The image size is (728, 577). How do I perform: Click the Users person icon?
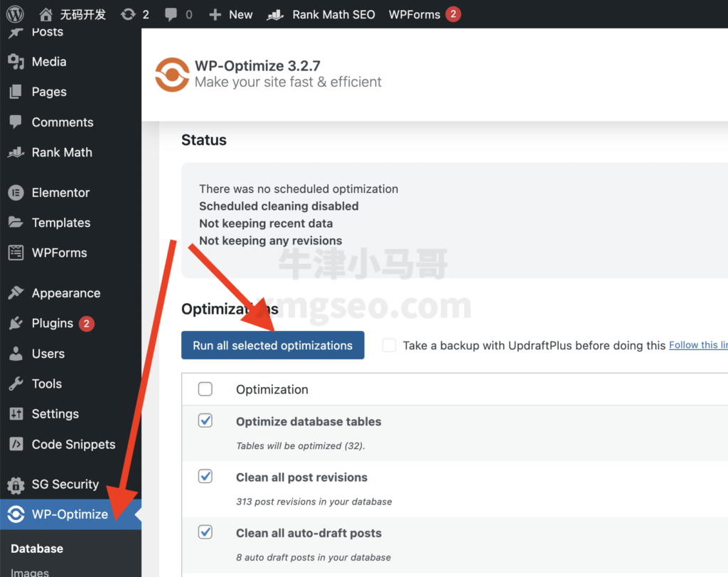tap(16, 354)
